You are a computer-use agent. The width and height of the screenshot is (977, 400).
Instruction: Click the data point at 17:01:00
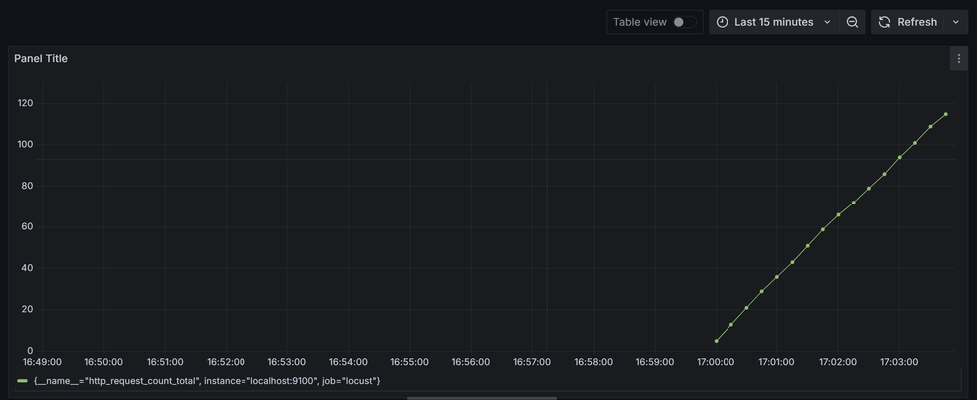777,277
